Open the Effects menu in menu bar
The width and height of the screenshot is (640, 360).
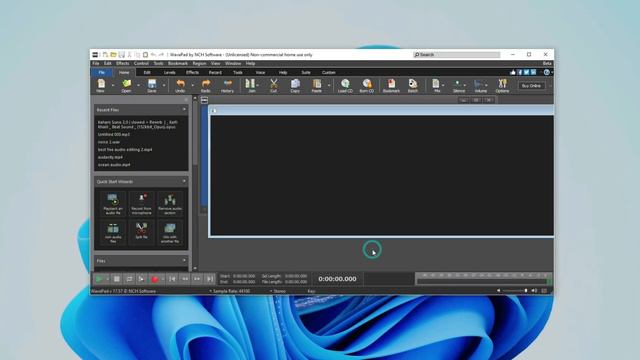tap(122, 63)
